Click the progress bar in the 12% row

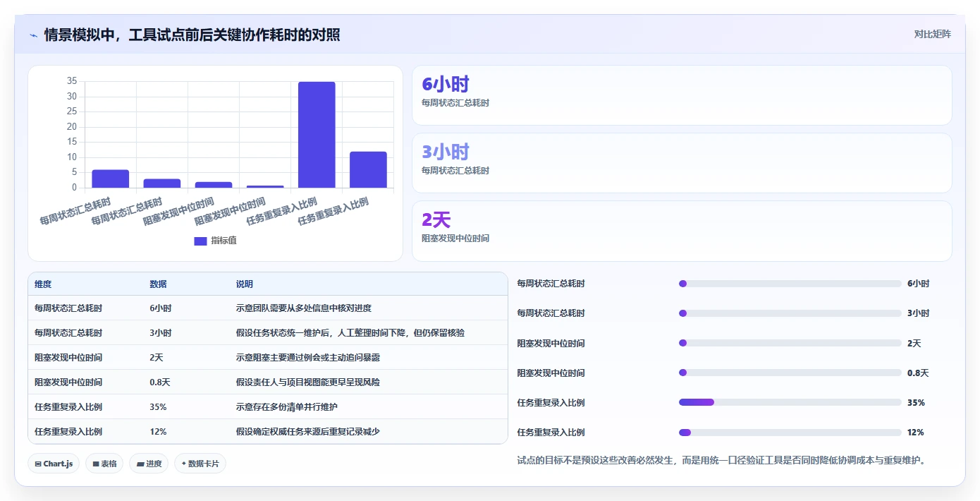pyautogui.click(x=790, y=433)
